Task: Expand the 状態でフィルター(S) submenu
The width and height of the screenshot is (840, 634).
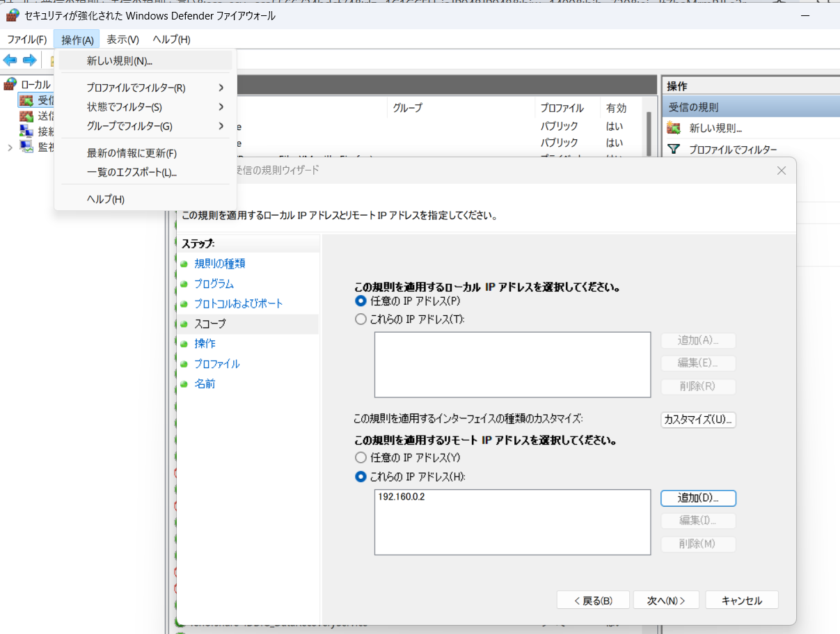Action: [145, 107]
